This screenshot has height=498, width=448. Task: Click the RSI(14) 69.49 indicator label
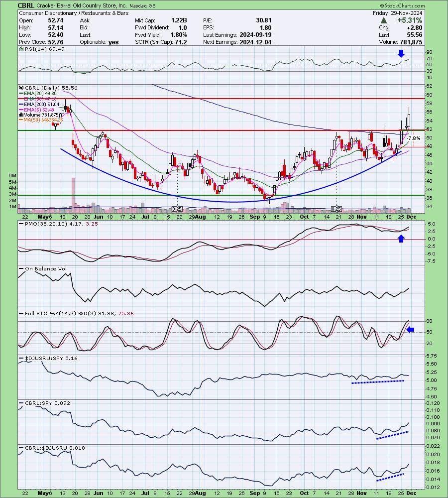tap(45, 49)
